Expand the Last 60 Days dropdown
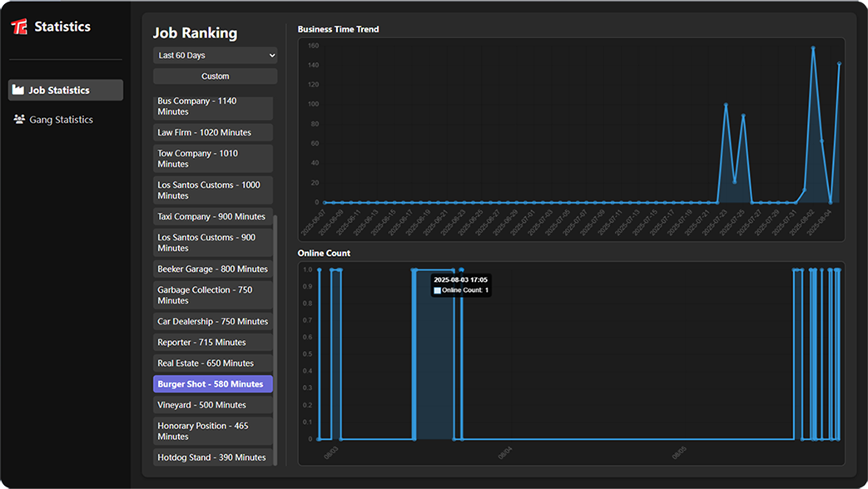Image resolution: width=868 pixels, height=489 pixels. coord(216,56)
